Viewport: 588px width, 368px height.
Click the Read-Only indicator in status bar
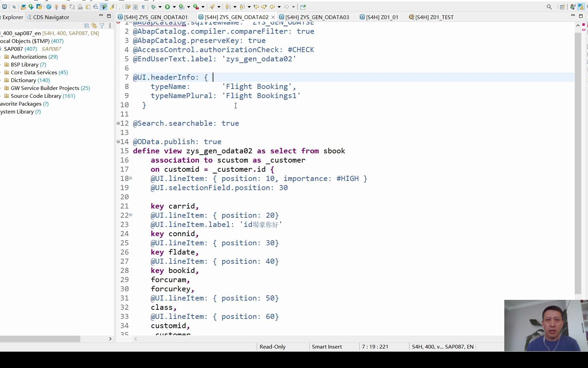(272, 347)
